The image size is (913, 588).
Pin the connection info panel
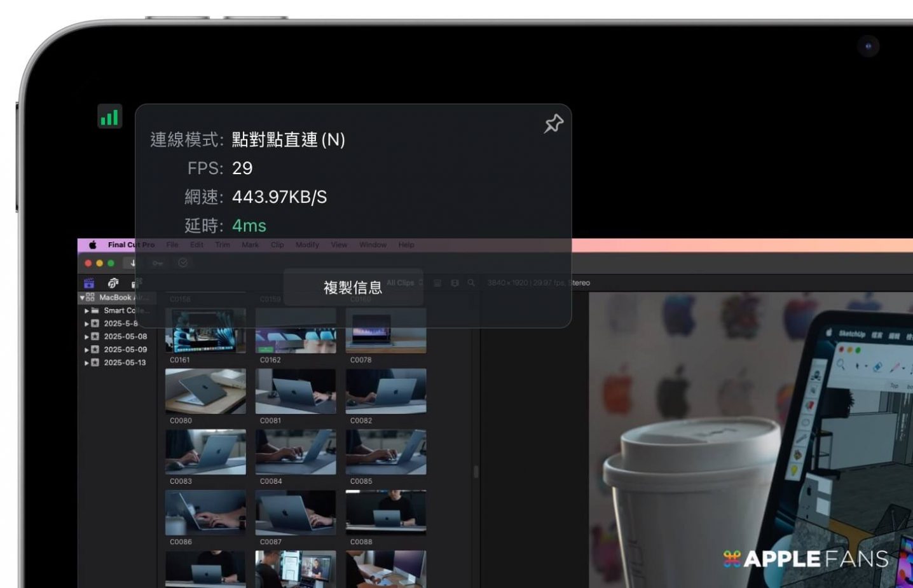[553, 123]
